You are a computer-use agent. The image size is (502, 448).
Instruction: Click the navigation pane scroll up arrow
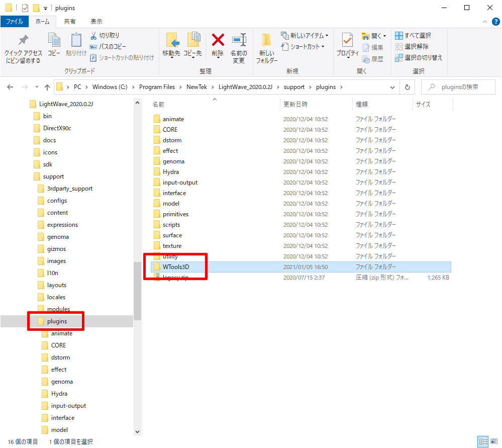pyautogui.click(x=137, y=103)
